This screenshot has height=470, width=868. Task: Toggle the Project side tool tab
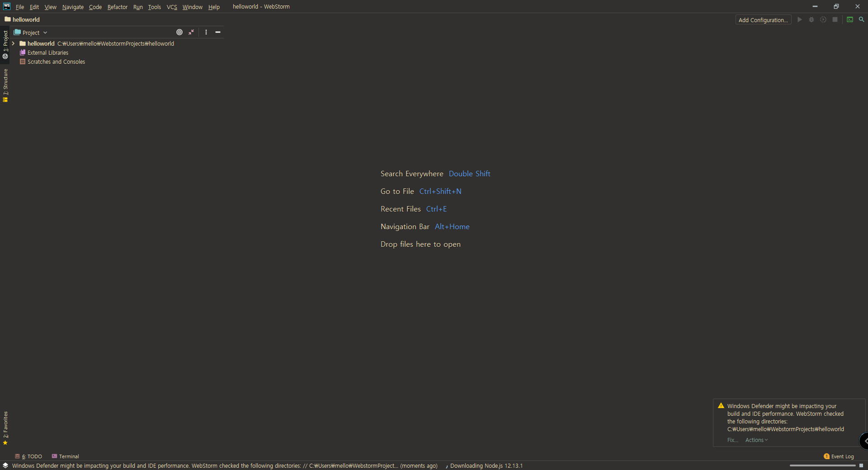(x=5, y=44)
